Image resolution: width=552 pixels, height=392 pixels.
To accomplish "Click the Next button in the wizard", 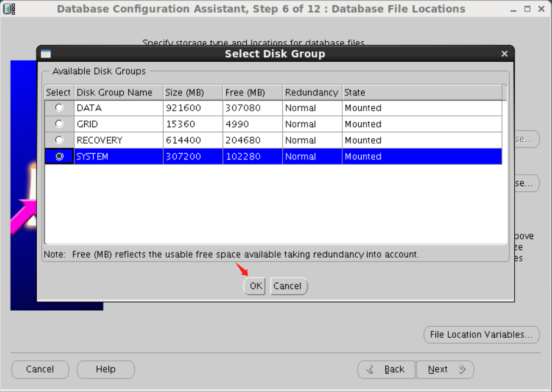I will click(x=445, y=370).
